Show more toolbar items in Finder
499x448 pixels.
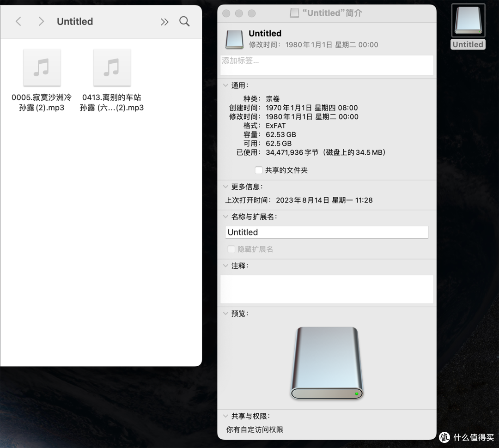(x=164, y=22)
